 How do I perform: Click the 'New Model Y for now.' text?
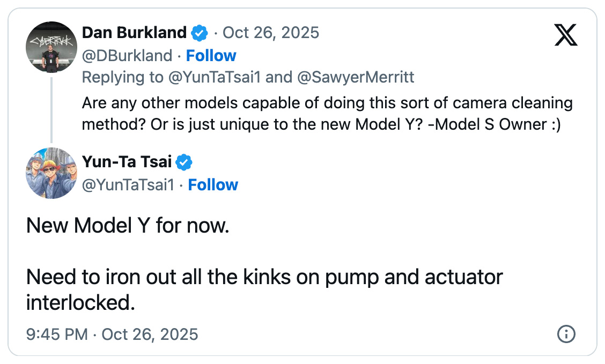click(x=128, y=226)
